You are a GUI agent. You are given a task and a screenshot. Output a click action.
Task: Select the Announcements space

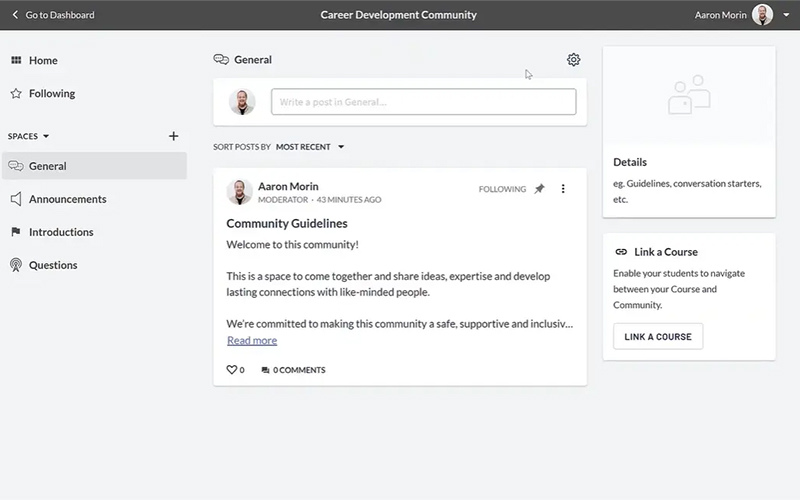click(67, 199)
